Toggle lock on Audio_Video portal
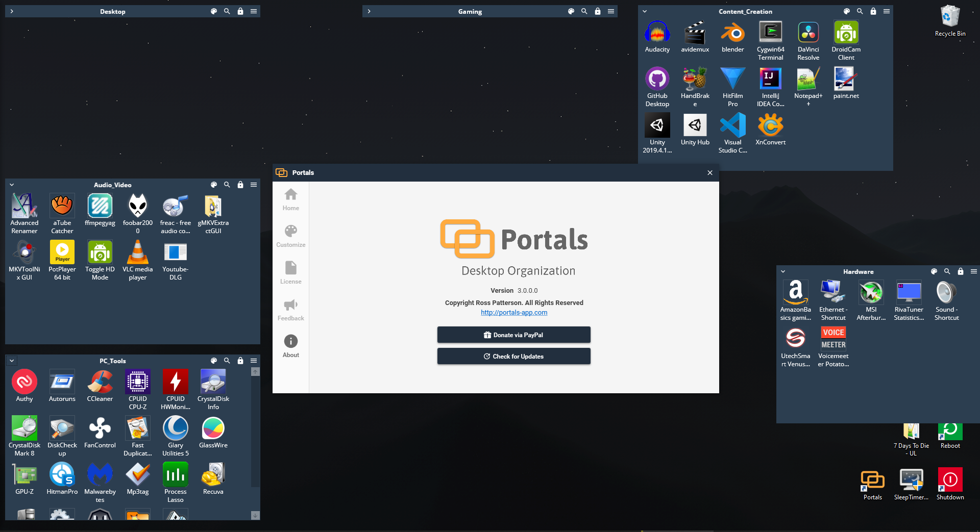The width and height of the screenshot is (980, 532). 240,185
